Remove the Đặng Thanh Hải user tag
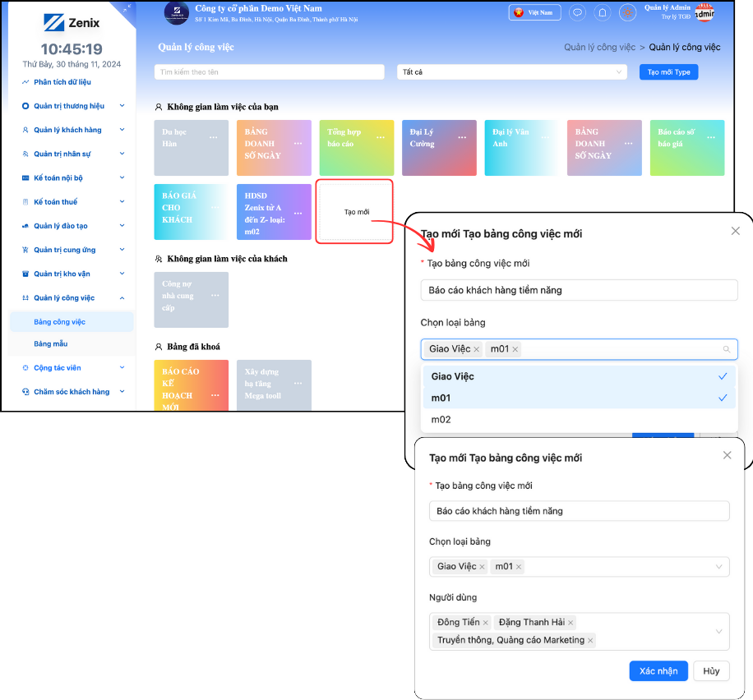The width and height of the screenshot is (753, 700). [x=571, y=623]
